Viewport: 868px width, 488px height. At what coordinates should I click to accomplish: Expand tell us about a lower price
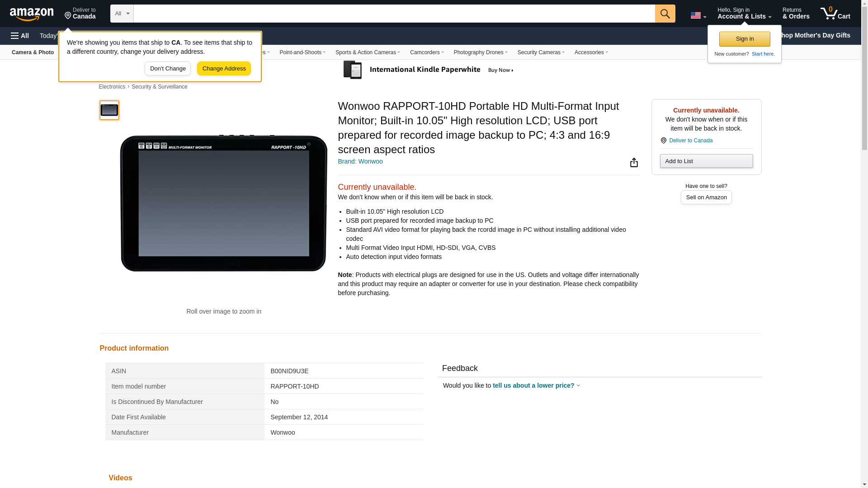point(536,385)
